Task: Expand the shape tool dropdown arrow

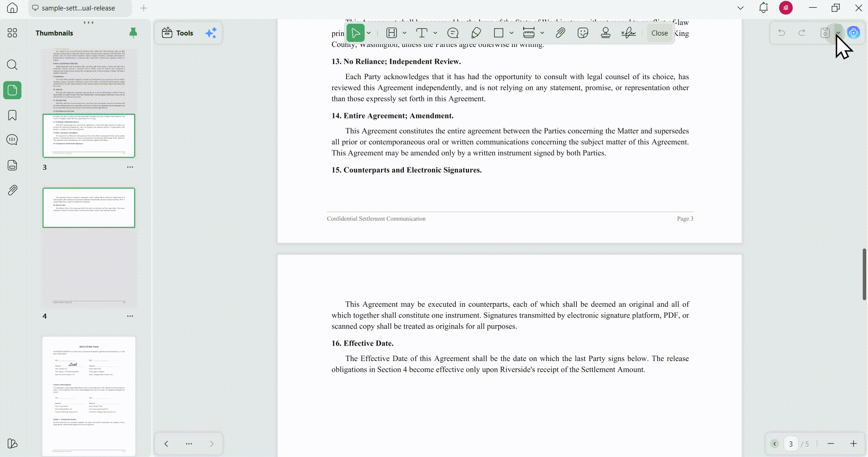Action: pos(511,33)
